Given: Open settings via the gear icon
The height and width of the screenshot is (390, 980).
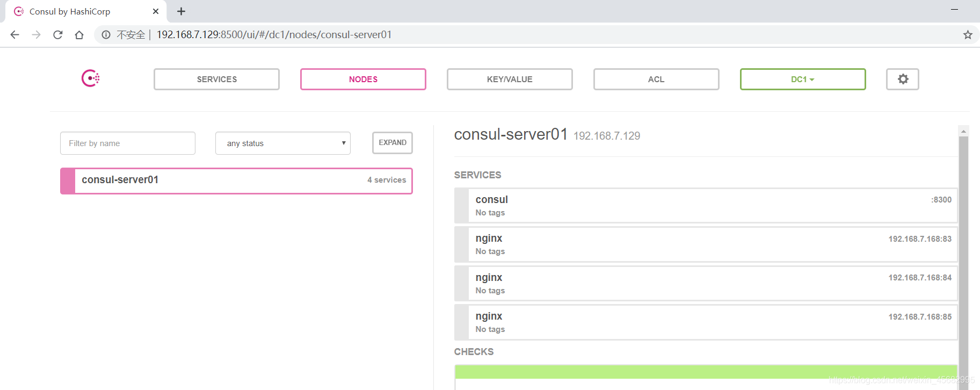Looking at the screenshot, I should coord(903,79).
